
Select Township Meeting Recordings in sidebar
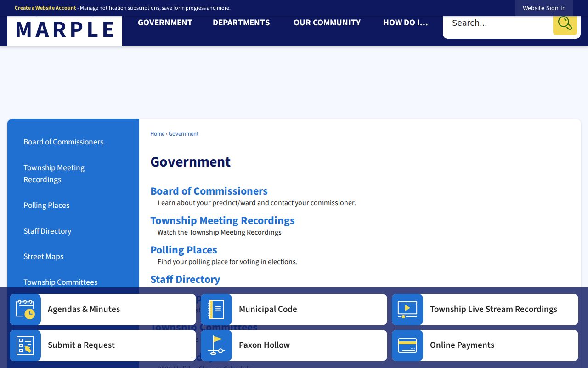coord(54,174)
